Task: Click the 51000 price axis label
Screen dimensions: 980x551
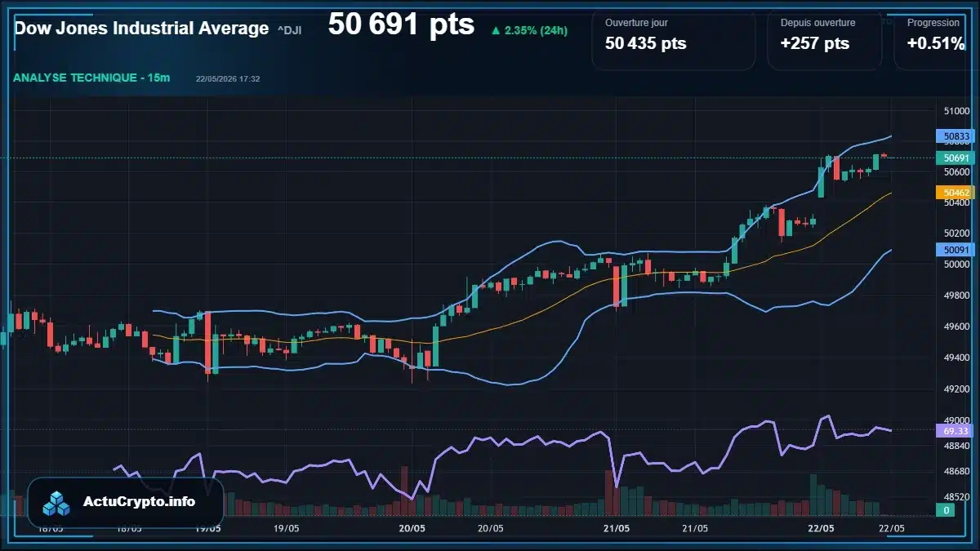Action: coord(955,111)
